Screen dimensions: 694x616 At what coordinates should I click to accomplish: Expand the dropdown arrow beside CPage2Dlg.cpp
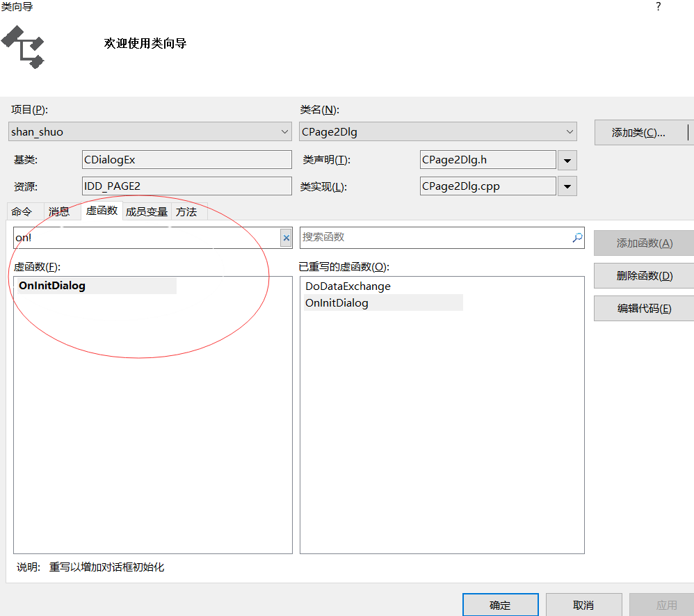(x=567, y=186)
